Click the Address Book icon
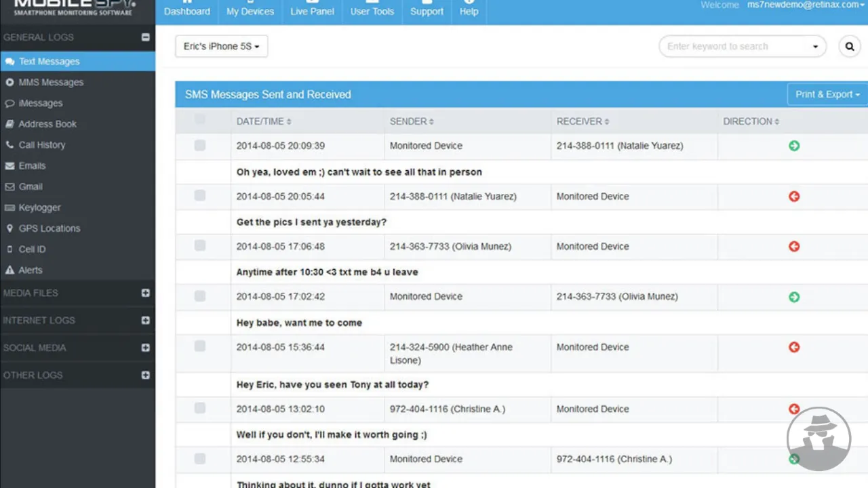This screenshot has width=868, height=488. click(9, 124)
